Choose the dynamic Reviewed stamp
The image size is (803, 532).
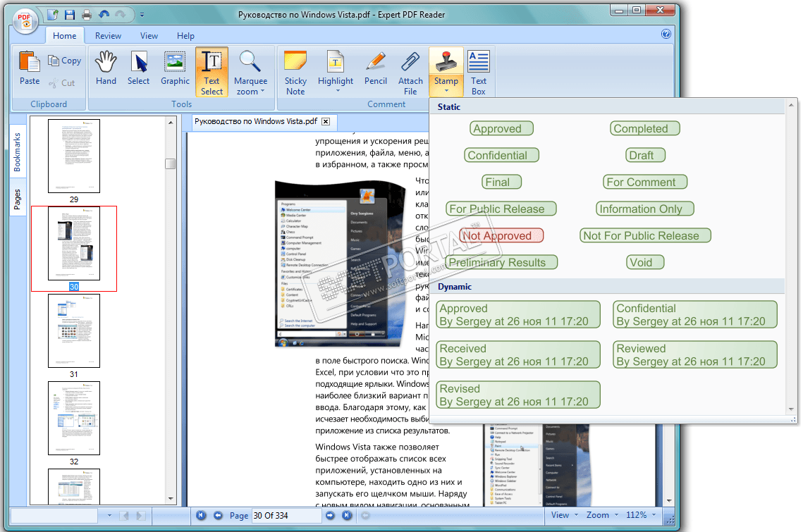point(695,355)
